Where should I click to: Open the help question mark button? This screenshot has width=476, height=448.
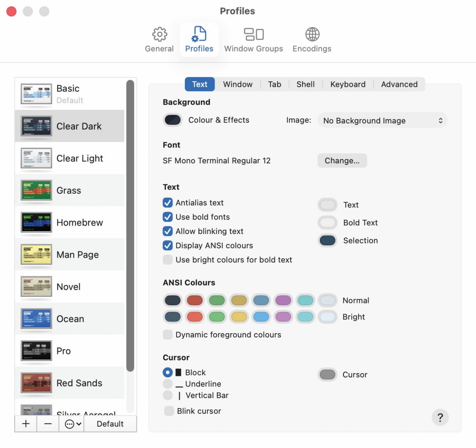[x=440, y=417]
